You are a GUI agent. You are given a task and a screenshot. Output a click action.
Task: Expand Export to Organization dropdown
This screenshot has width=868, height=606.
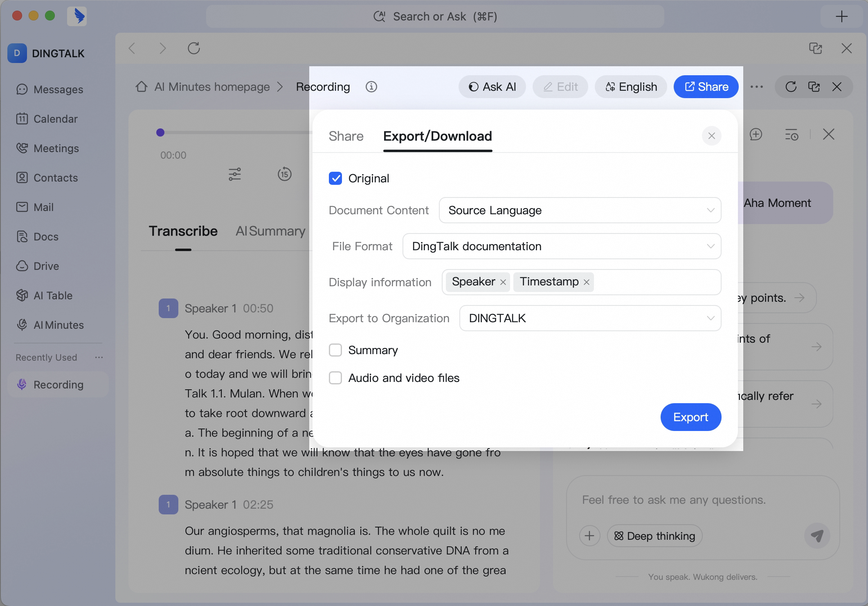[590, 318]
